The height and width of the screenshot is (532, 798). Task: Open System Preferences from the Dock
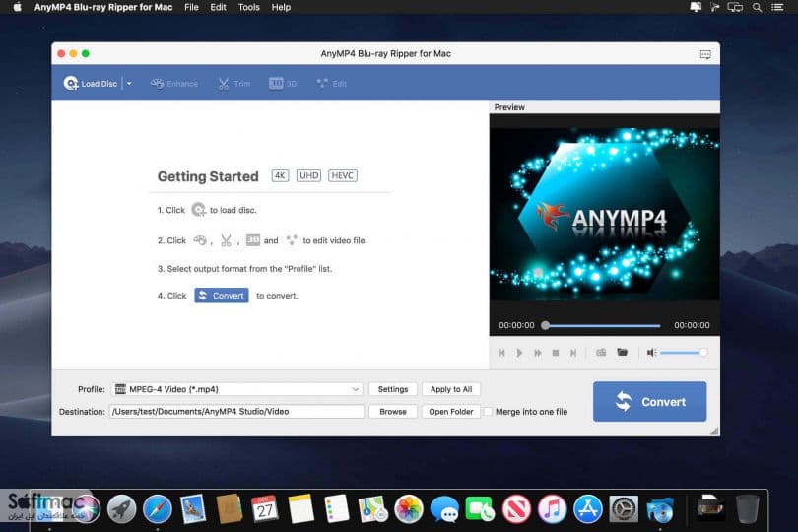[x=624, y=508]
